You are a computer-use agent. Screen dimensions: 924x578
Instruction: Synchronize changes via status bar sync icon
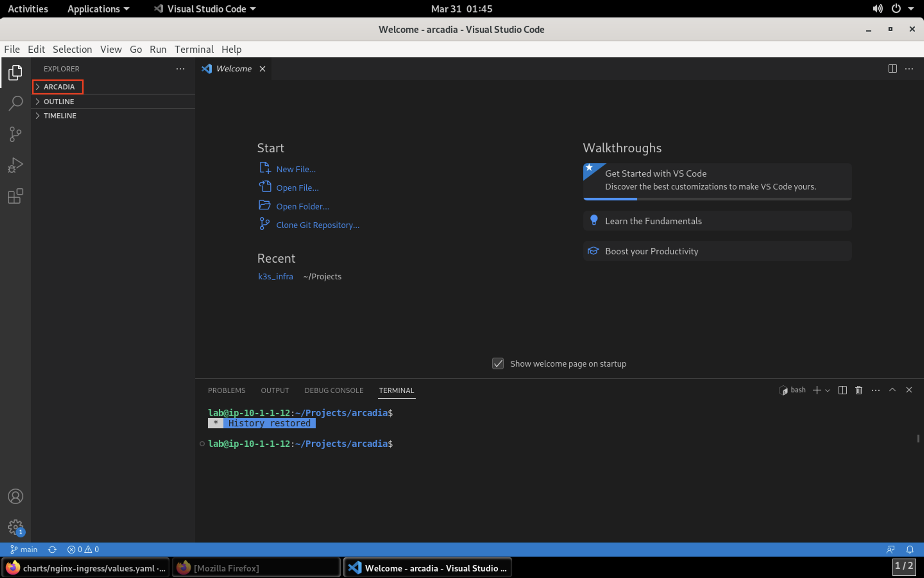point(52,549)
